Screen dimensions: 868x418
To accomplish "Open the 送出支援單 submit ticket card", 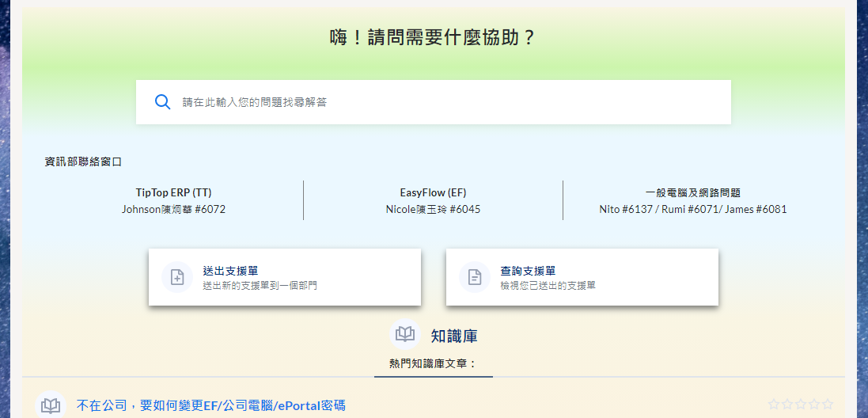I will point(285,277).
